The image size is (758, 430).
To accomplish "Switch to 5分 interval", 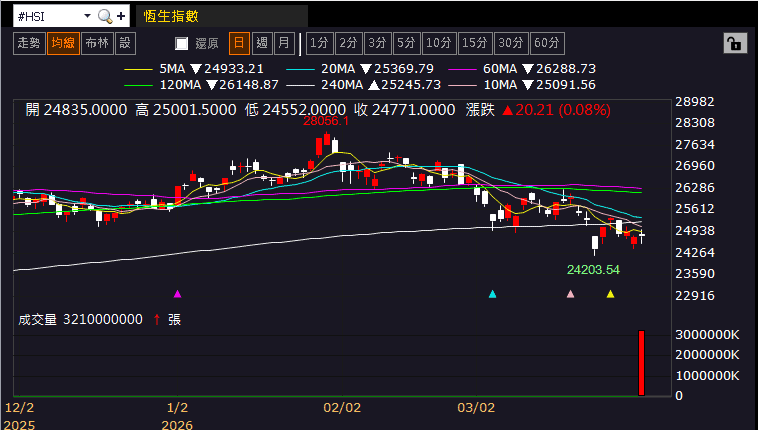I will [407, 43].
